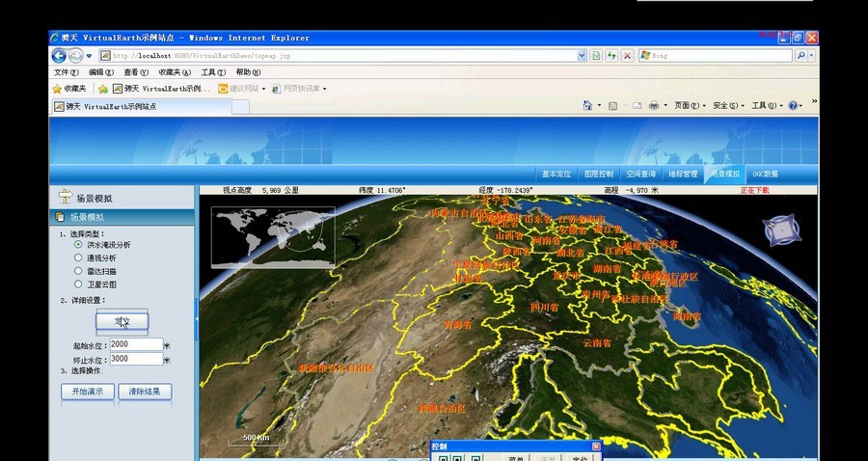Click the IE printer icon
868x461 pixels.
pos(654,105)
